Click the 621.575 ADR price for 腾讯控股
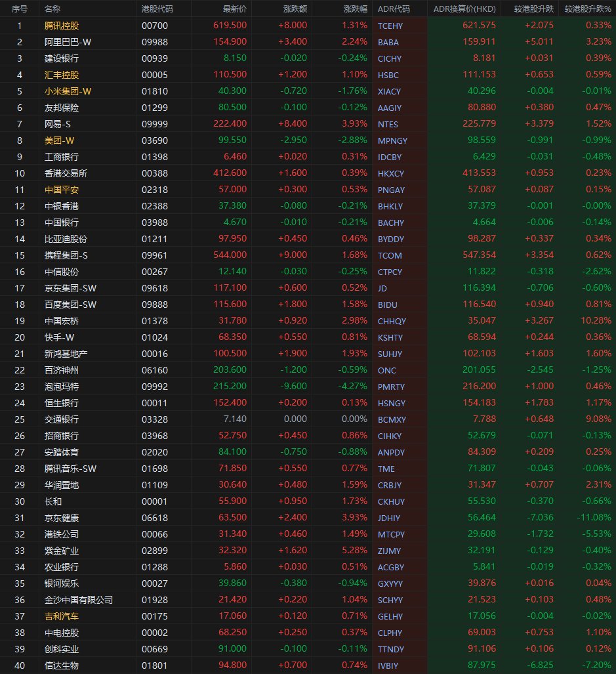 click(479, 26)
